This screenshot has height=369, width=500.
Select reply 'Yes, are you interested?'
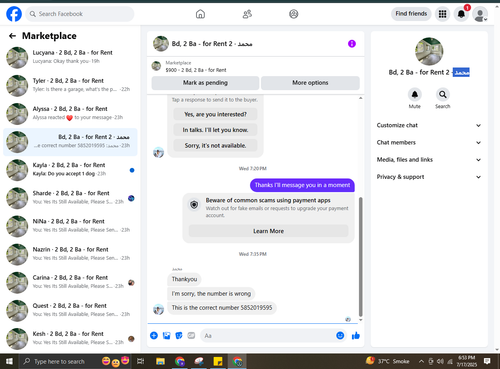(x=215, y=114)
